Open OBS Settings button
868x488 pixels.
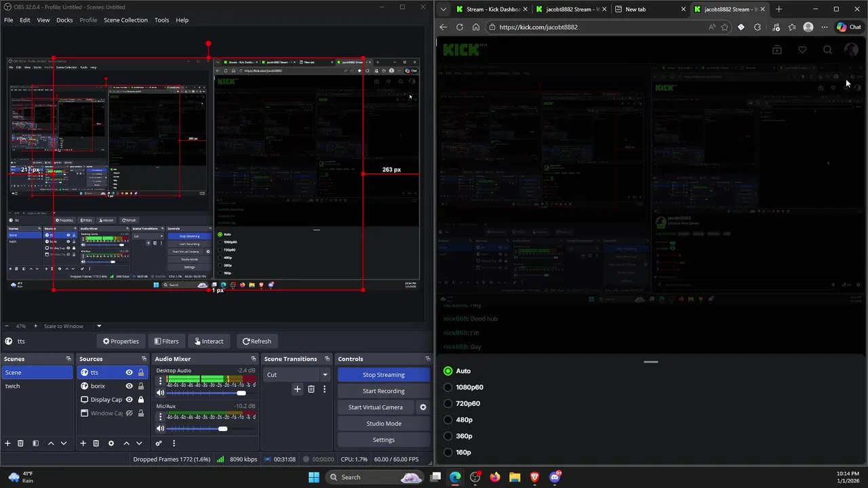384,440
